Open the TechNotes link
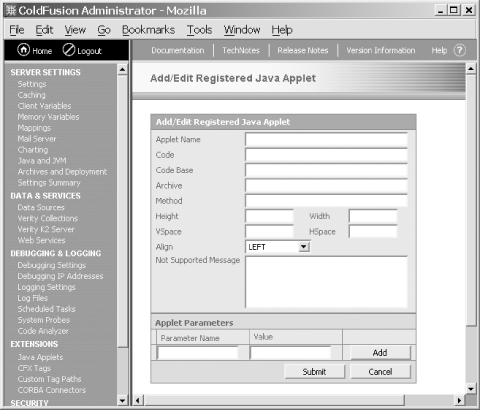Screen dimensions: 481x410 241,50
